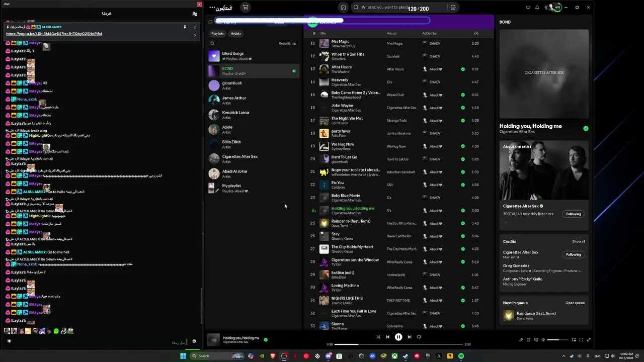Toggle saved checkmark on John Wayne row
The width and height of the screenshot is (644, 362).
point(463,108)
